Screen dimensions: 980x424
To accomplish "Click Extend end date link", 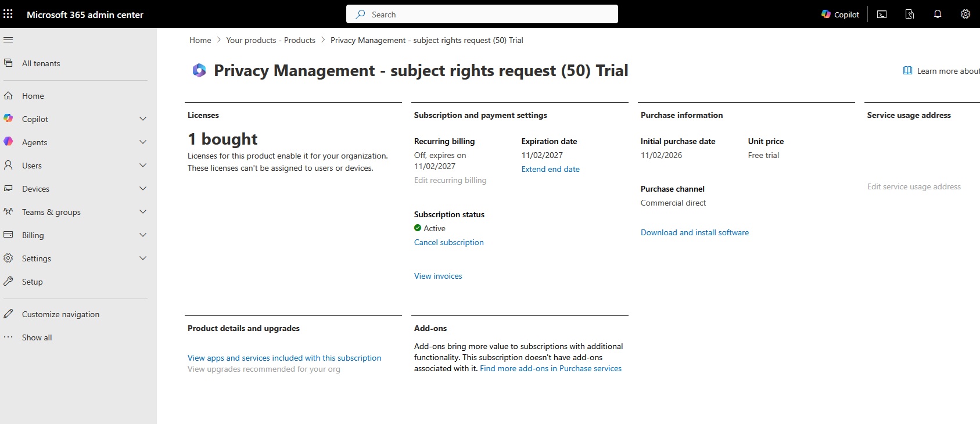I will 551,169.
